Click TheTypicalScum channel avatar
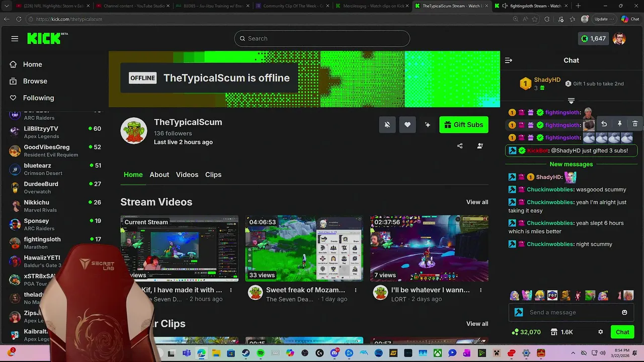Viewport: 644px width, 362px height. point(133,131)
